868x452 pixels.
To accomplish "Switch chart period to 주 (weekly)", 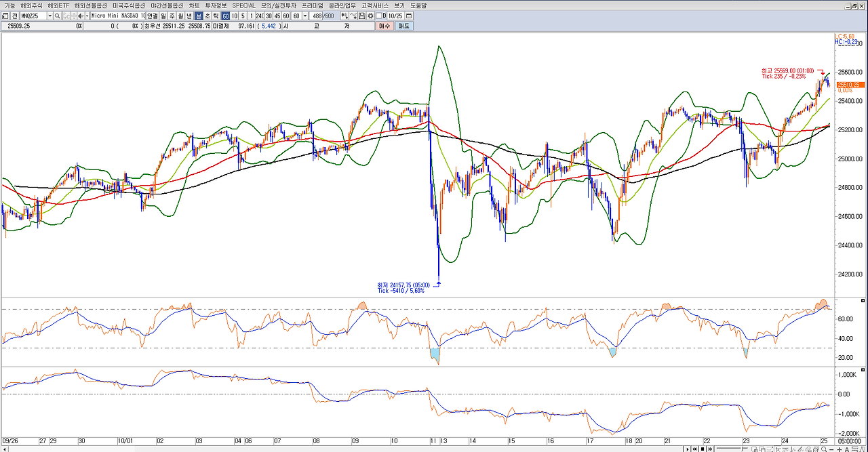I will tap(172, 16).
